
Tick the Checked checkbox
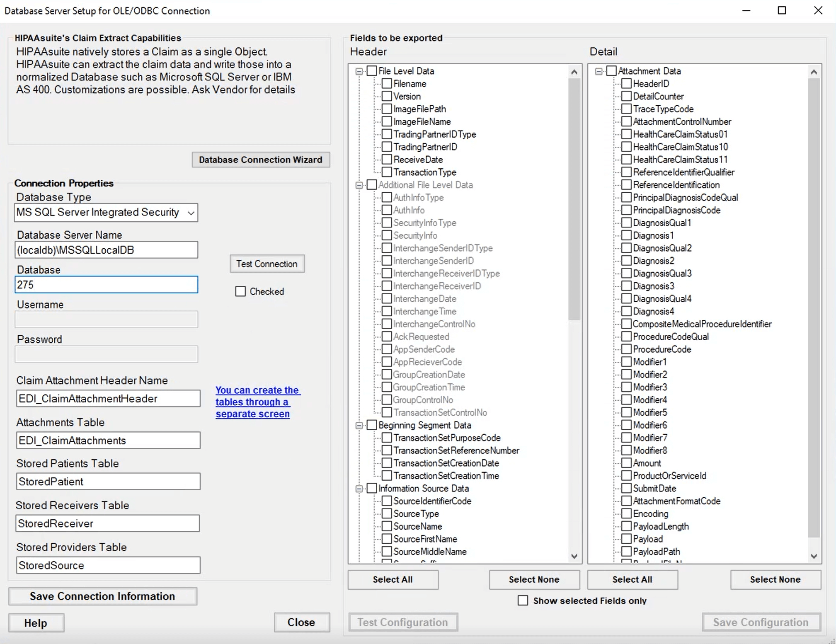[240, 291]
